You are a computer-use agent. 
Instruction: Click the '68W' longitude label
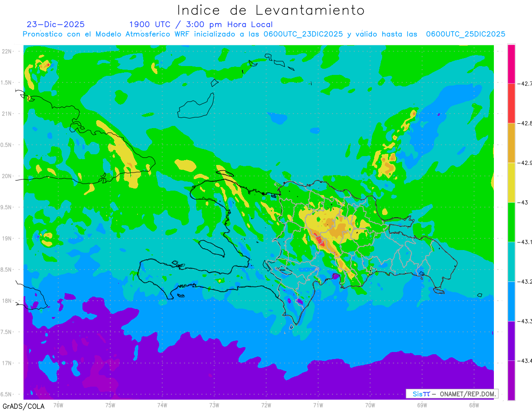click(x=474, y=405)
